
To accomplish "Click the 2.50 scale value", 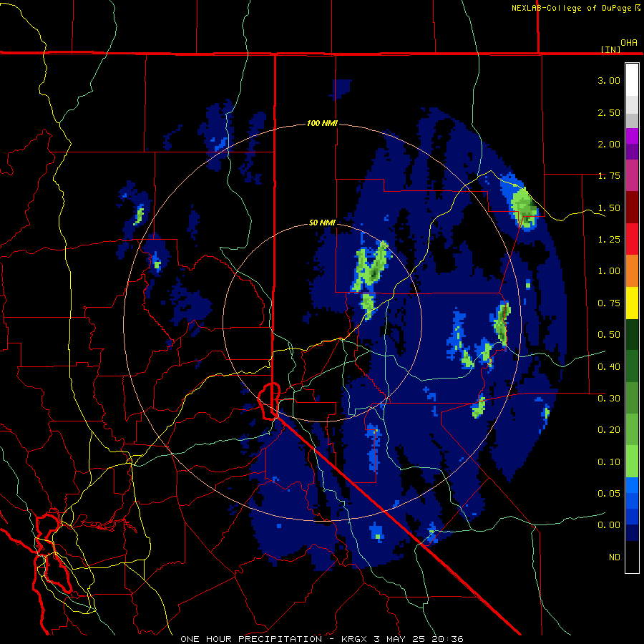I will [x=609, y=112].
